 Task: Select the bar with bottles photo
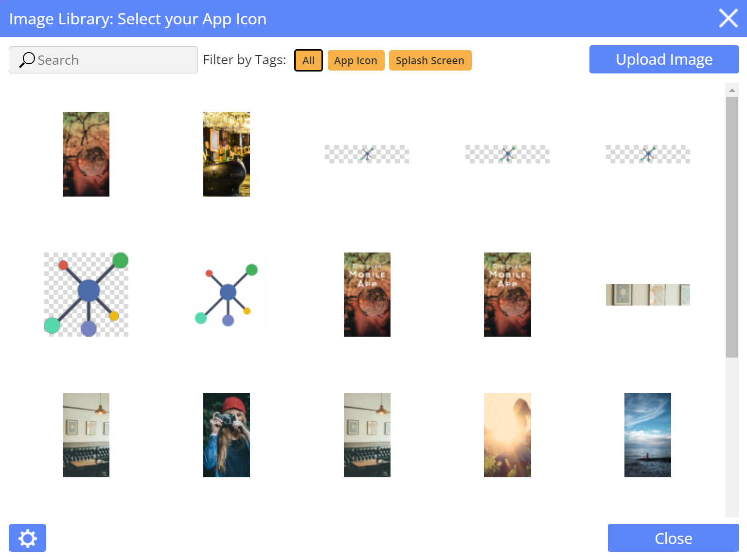(x=227, y=154)
